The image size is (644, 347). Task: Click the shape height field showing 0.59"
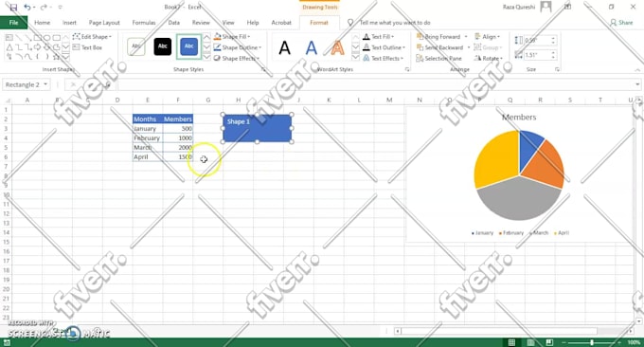point(537,40)
